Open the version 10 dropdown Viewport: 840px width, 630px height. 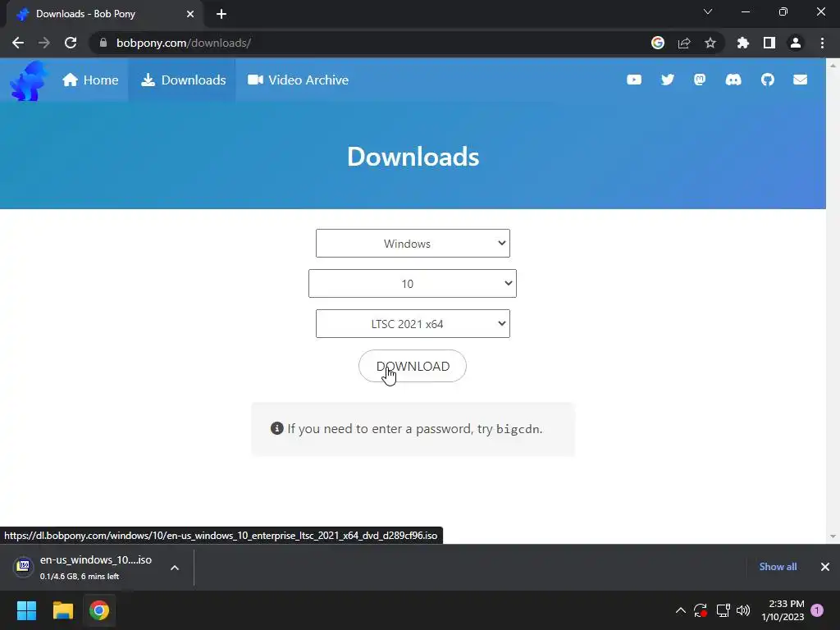tap(413, 283)
